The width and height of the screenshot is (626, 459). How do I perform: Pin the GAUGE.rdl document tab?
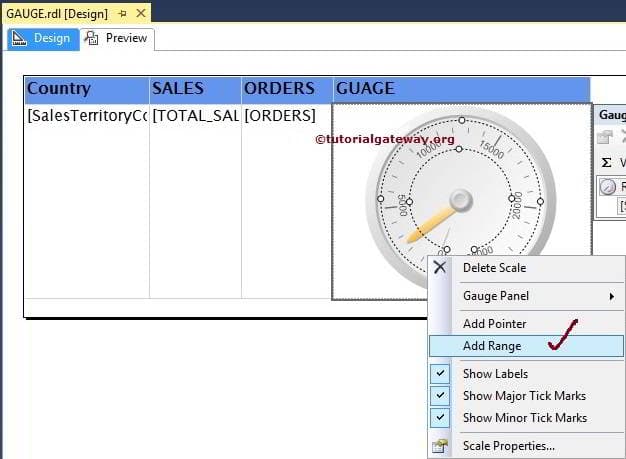(x=123, y=14)
